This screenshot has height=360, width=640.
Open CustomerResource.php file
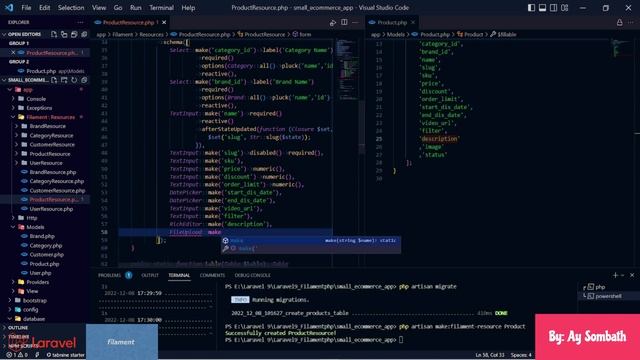pos(45,191)
